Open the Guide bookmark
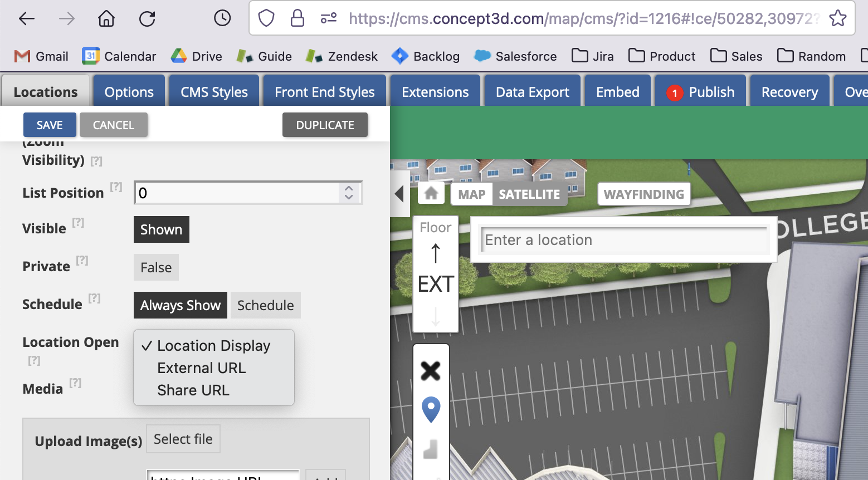Screen dimensions: 868x480 pos(264,56)
